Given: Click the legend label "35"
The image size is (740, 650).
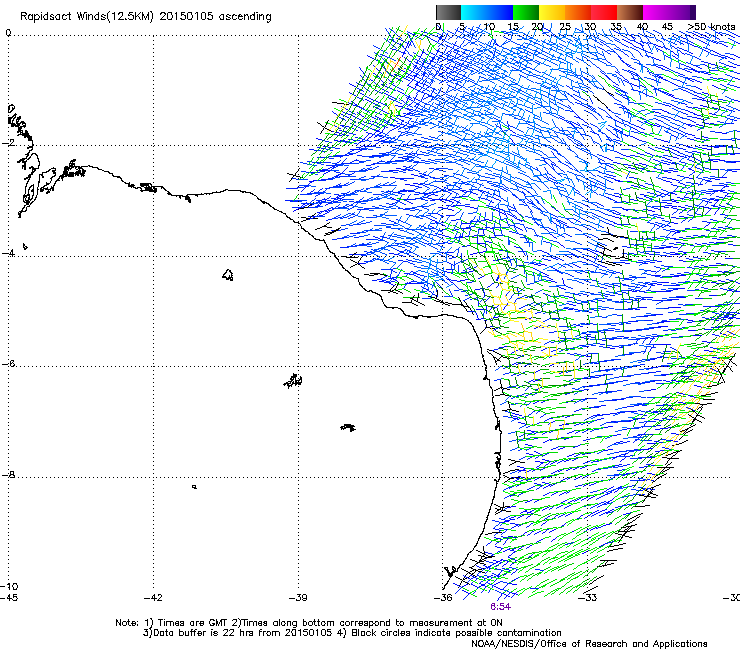Looking at the screenshot, I should pyautogui.click(x=616, y=26).
